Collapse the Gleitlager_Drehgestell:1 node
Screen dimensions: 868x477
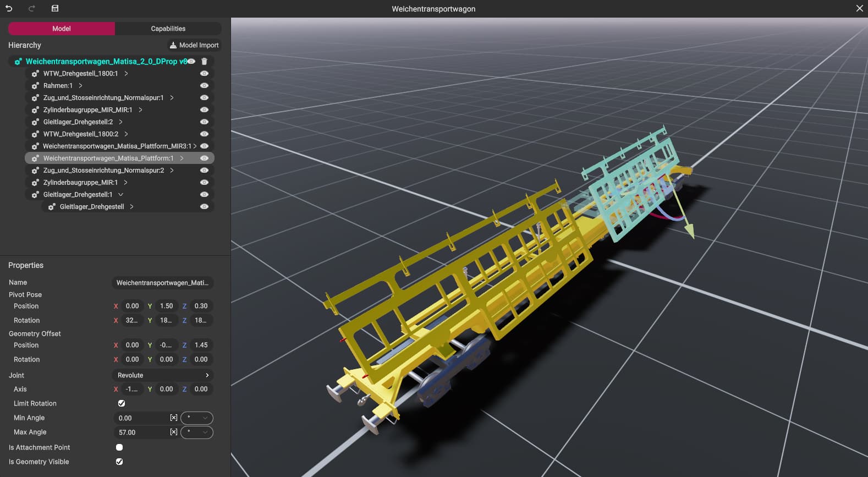120,195
